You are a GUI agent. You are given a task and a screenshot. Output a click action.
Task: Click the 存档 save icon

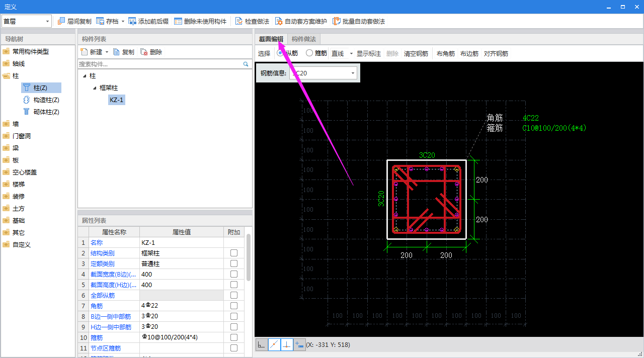(x=100, y=21)
